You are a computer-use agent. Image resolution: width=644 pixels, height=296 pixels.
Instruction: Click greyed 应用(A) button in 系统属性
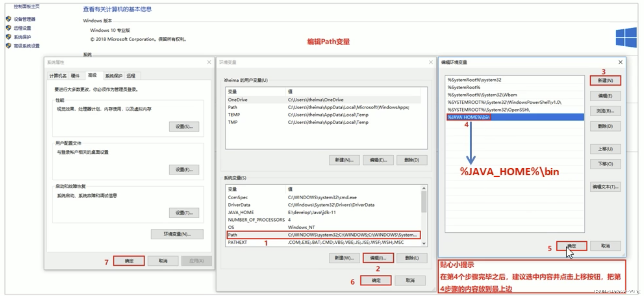[x=197, y=261]
